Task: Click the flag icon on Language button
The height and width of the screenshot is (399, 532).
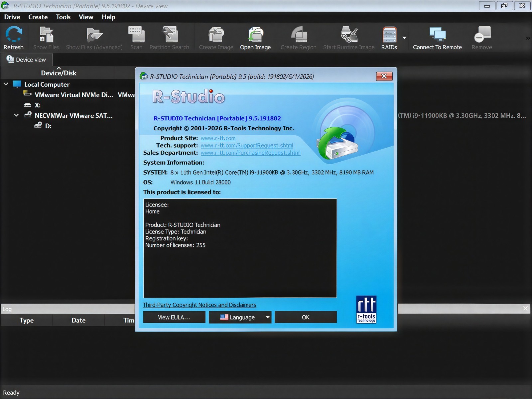Action: tap(224, 317)
